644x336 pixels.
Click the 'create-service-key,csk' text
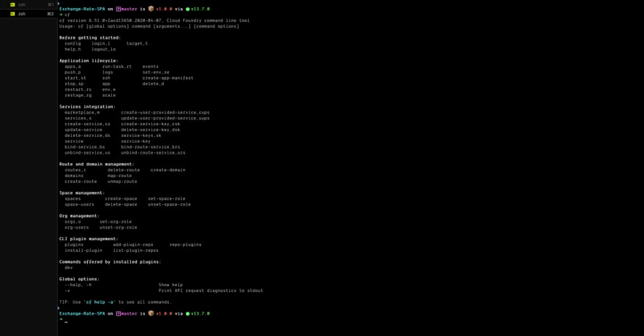[150, 124]
